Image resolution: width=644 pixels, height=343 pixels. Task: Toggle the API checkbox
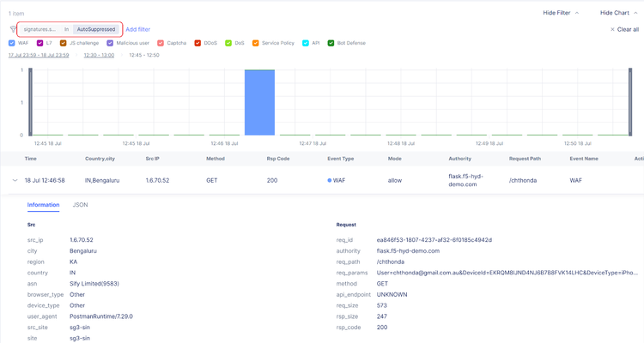click(x=306, y=43)
